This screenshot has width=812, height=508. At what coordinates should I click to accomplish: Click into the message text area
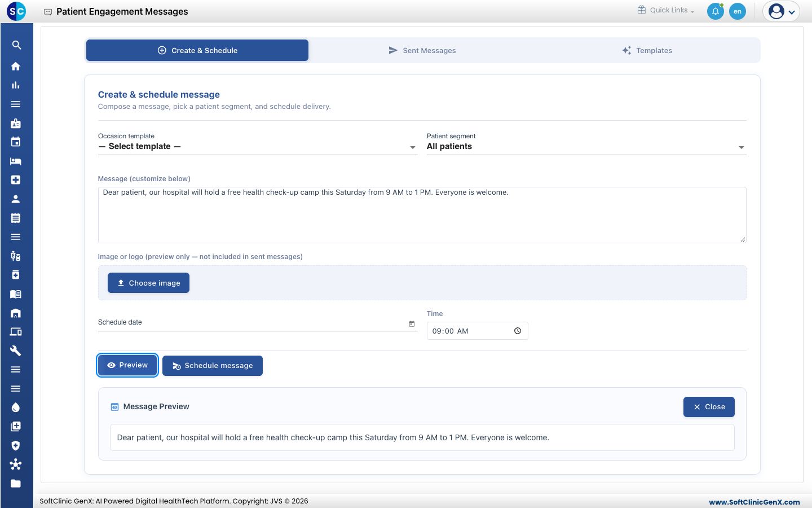coord(422,215)
